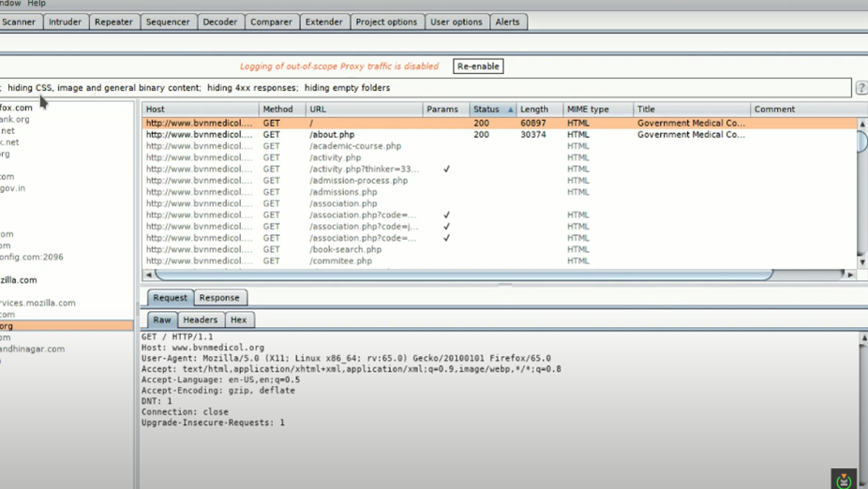Screen dimensions: 868x489
Task: Open the Decoder tab
Action: coord(220,22)
